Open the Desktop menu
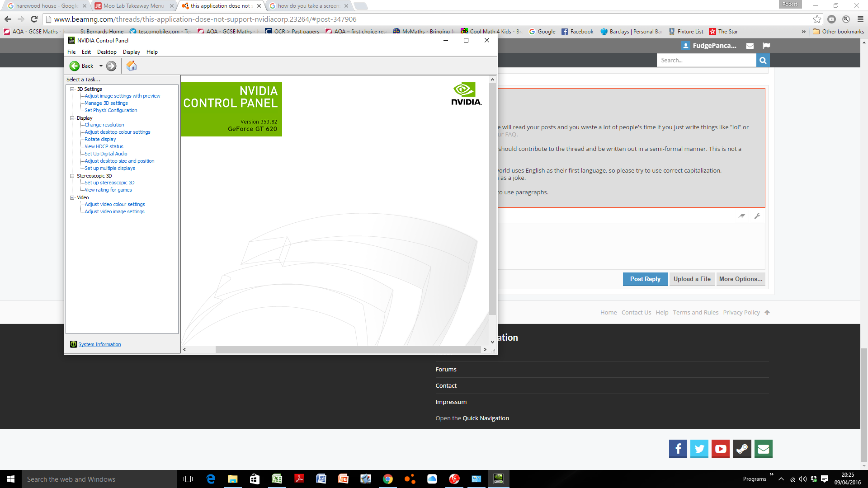 tap(107, 52)
